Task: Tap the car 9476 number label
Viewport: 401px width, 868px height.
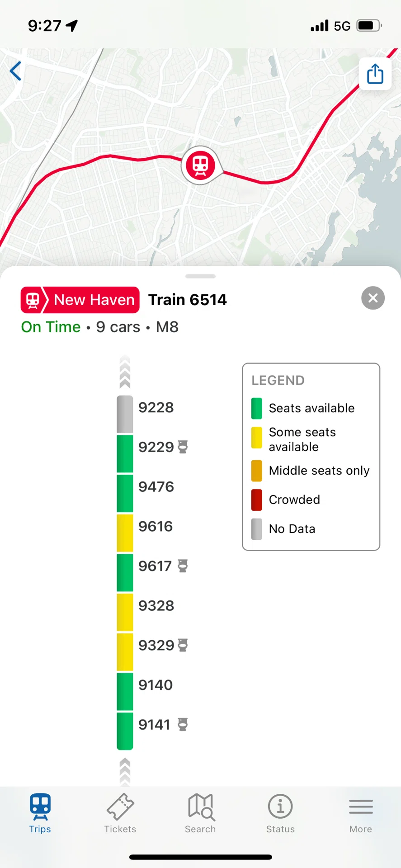Action: 156,486
